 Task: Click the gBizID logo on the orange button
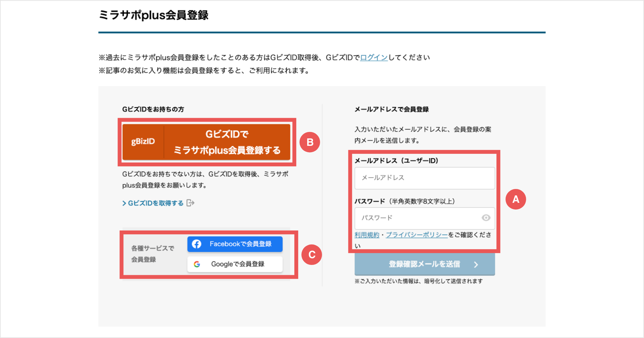click(x=143, y=142)
